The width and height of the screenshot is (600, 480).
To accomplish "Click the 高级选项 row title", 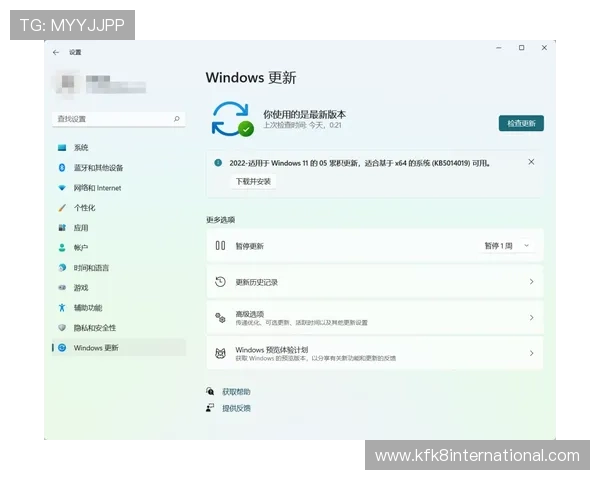I will tap(249, 314).
